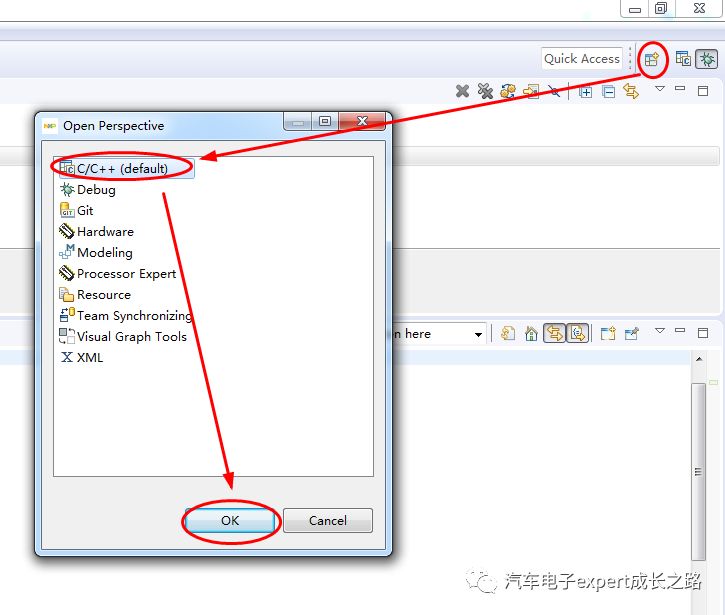
Task: Click the Pin view pushpin icon
Action: coord(632,333)
